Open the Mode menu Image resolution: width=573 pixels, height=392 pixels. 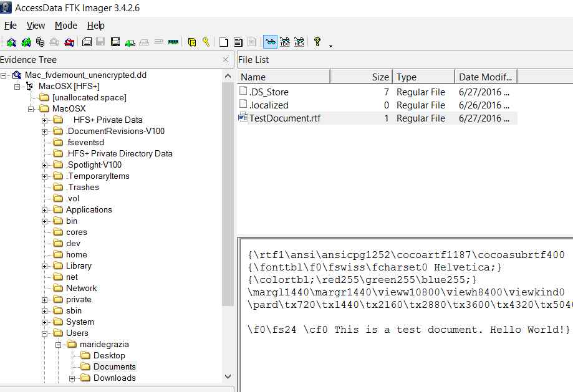[65, 26]
